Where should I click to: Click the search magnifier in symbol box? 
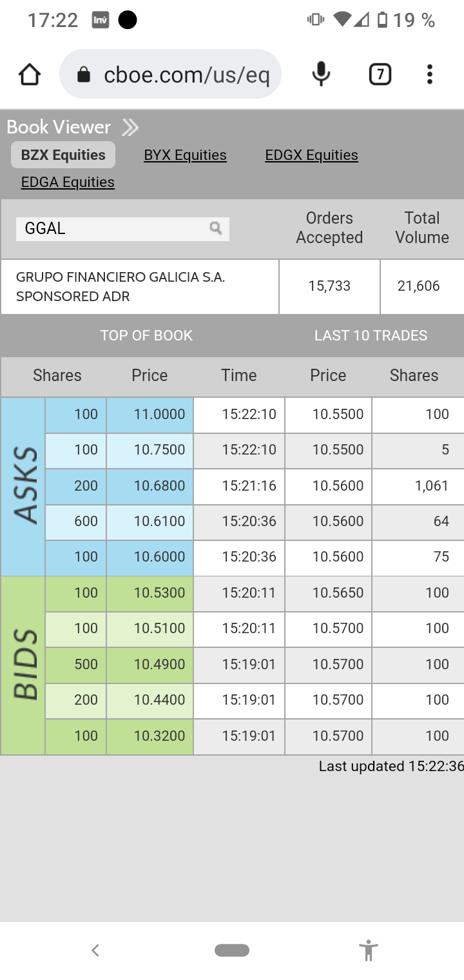click(216, 228)
